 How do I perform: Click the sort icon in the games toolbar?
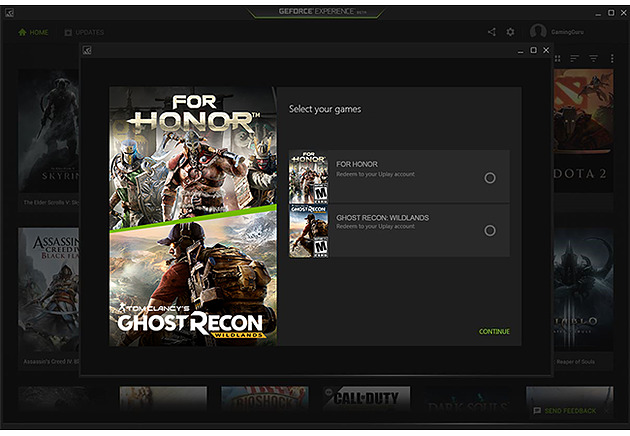click(575, 59)
